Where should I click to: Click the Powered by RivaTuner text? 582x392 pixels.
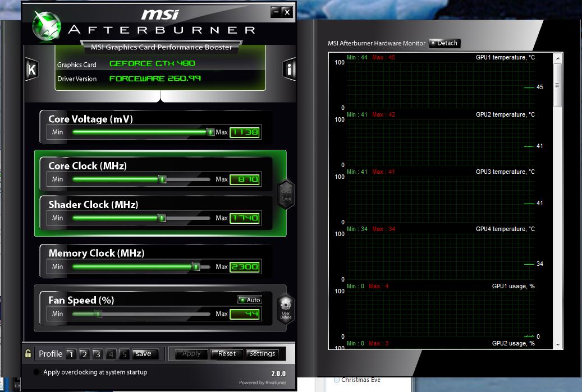pos(263,382)
